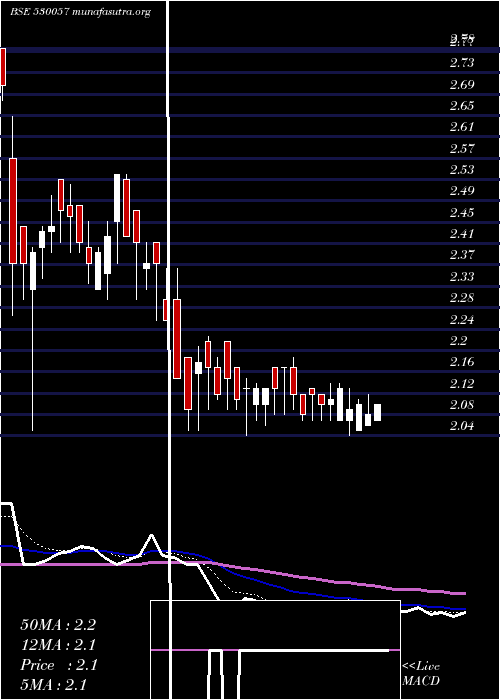Select the 2.16 price axis label
The image size is (500, 700).
(462, 362)
